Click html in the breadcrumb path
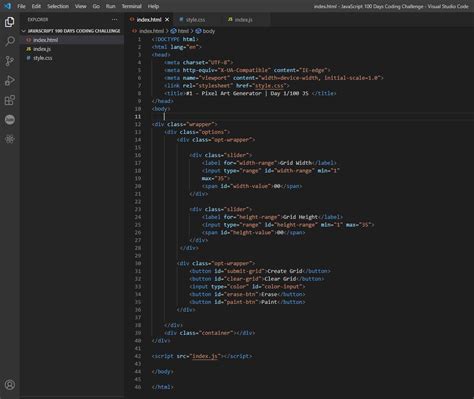The width and height of the screenshot is (474, 399). coord(183,31)
